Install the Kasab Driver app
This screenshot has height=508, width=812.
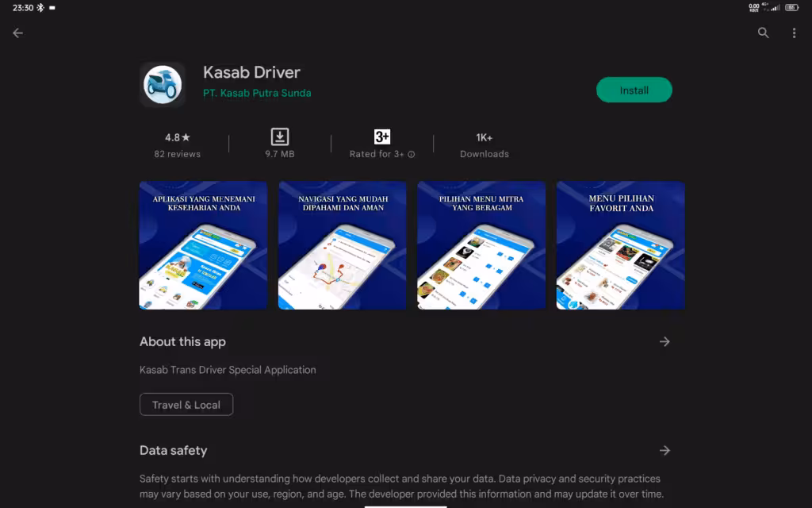(634, 90)
